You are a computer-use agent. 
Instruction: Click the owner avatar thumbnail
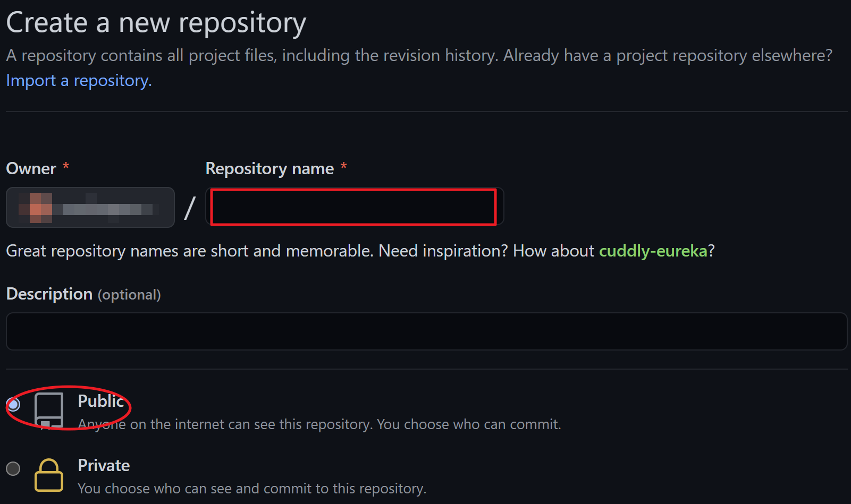click(x=36, y=208)
